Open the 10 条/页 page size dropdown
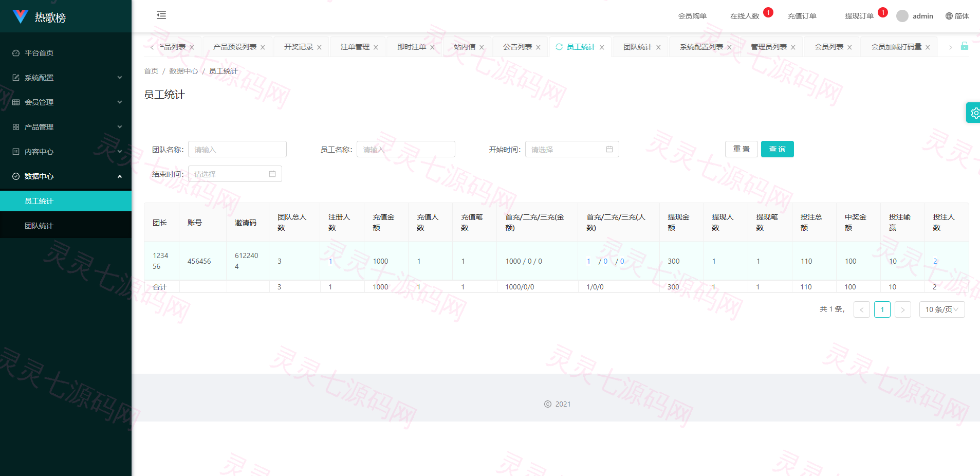The image size is (980, 476). (x=942, y=309)
